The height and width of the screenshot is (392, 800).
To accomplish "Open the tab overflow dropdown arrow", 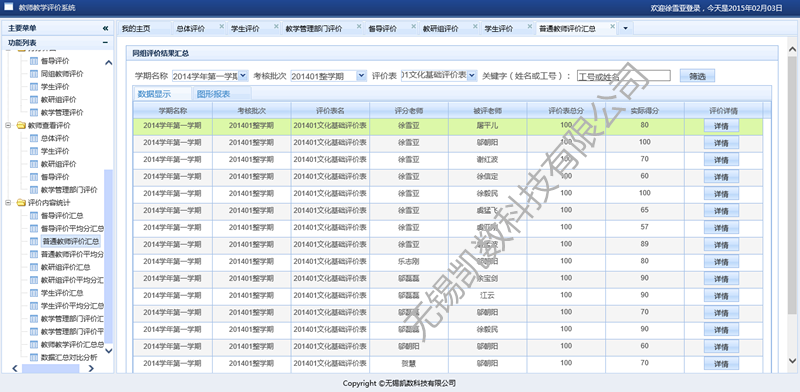I will 626,29.
